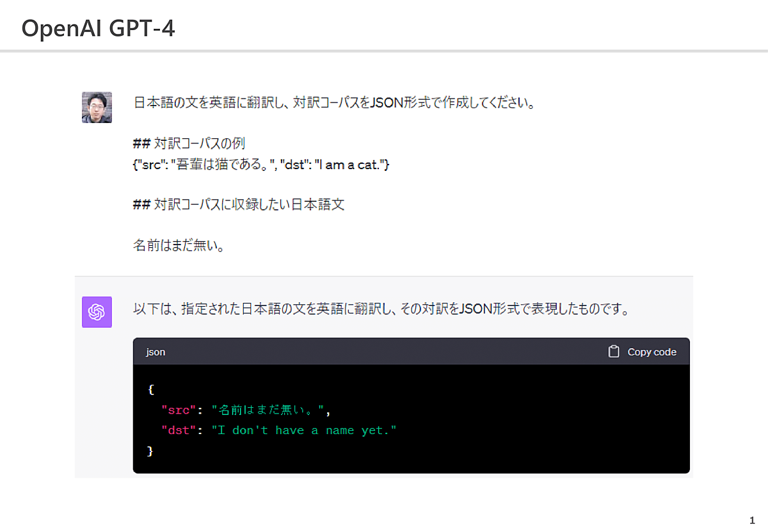Click the clipboard icon beside Copy code
Screen dimensions: 768x532
(x=613, y=351)
